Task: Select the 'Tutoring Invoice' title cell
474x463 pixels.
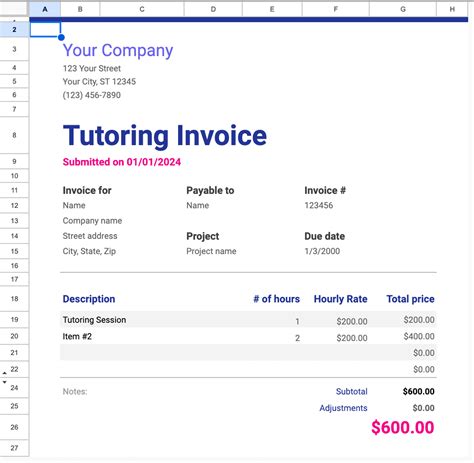Action: point(165,136)
